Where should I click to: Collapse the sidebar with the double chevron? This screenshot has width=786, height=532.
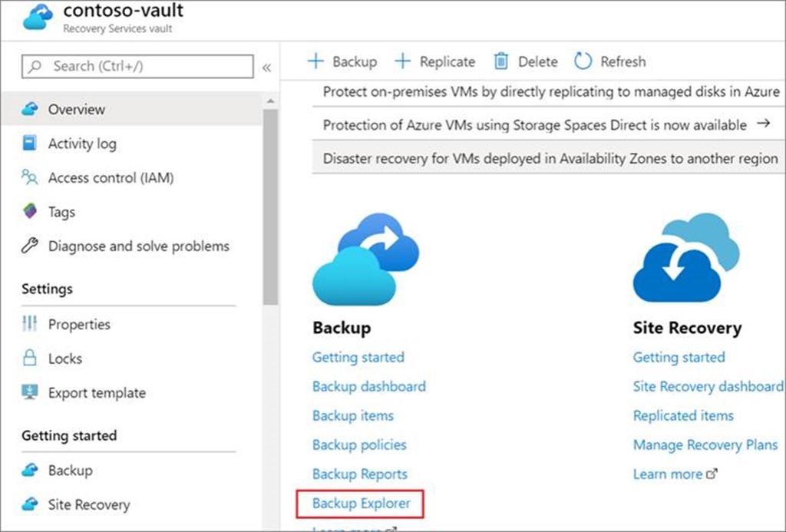(x=266, y=68)
